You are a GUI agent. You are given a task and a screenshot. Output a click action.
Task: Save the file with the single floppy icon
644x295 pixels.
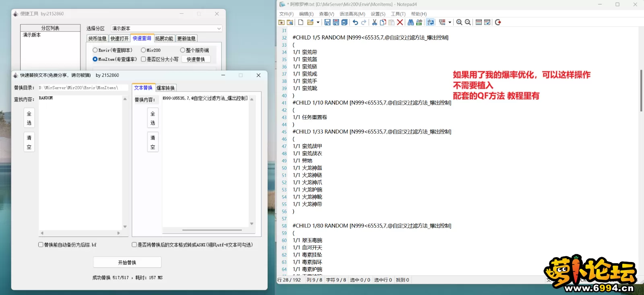(x=327, y=22)
